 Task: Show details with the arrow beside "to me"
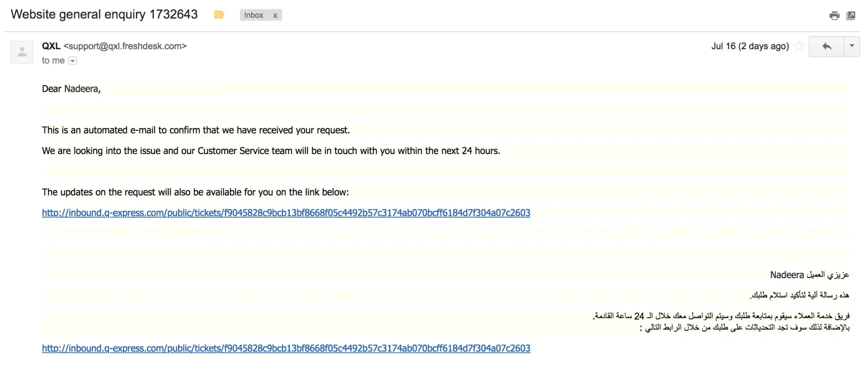[73, 61]
